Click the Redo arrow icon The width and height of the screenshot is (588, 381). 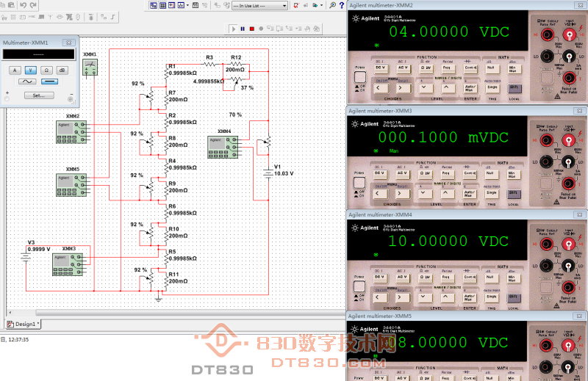tap(35, 5)
